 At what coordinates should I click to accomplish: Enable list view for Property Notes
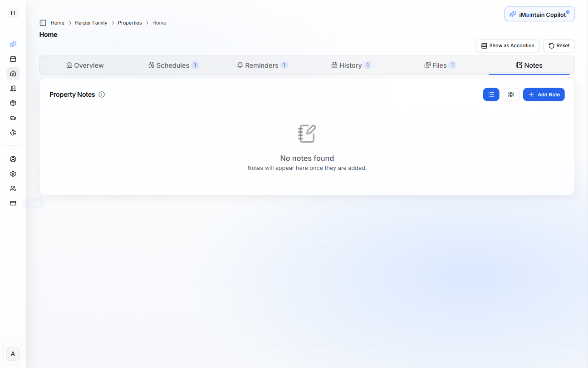pos(491,94)
